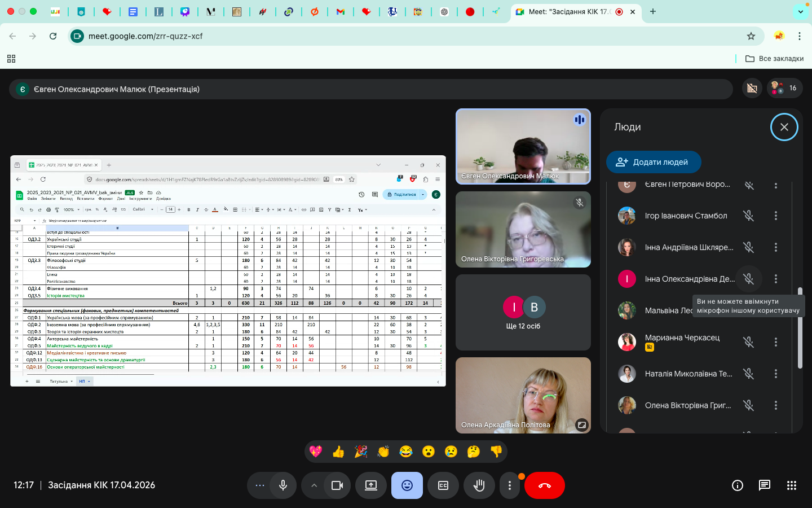Viewport: 812px width, 508px height.
Task: Open more options for Ігор Іванович Стамбол
Action: click(x=776, y=216)
